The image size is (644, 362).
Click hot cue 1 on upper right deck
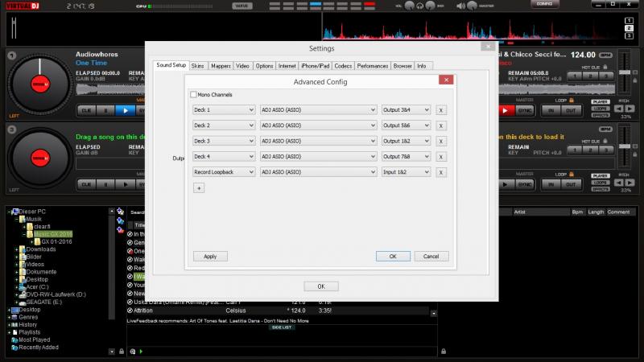tap(574, 76)
